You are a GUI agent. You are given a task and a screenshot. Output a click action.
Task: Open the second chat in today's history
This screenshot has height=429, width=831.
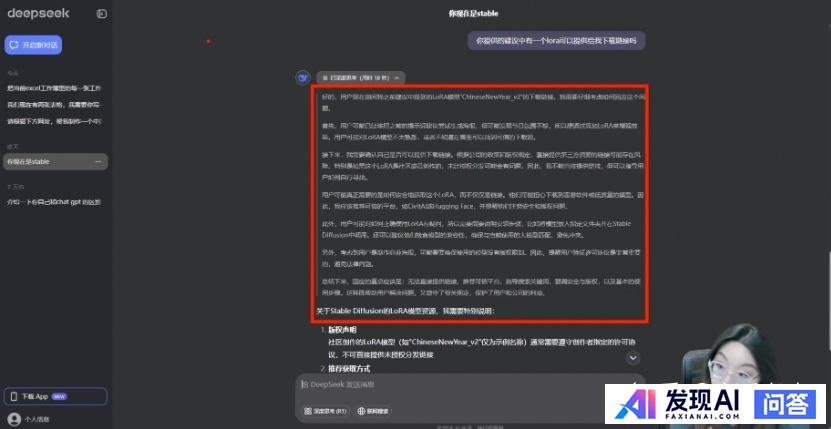coord(54,105)
